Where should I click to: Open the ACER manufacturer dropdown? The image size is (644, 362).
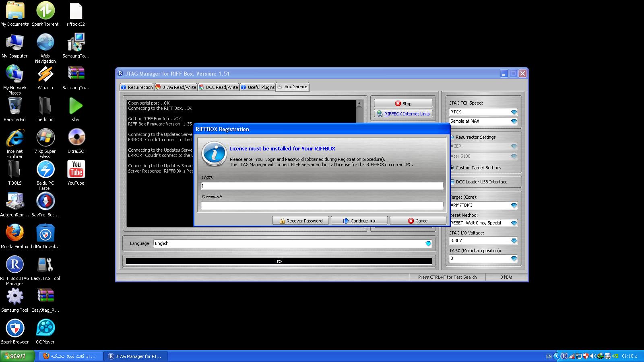click(x=514, y=146)
